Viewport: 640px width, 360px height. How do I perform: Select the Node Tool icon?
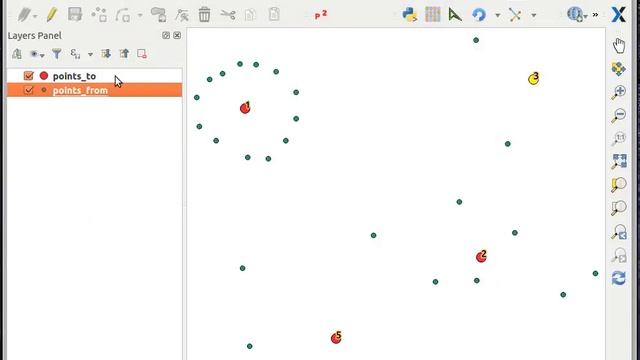coord(182,15)
